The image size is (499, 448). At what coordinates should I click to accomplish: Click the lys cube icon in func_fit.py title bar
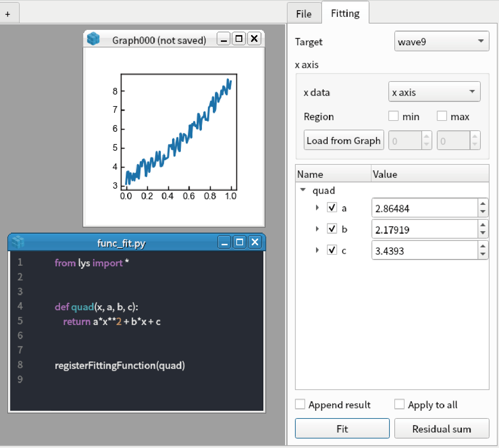[x=18, y=242]
